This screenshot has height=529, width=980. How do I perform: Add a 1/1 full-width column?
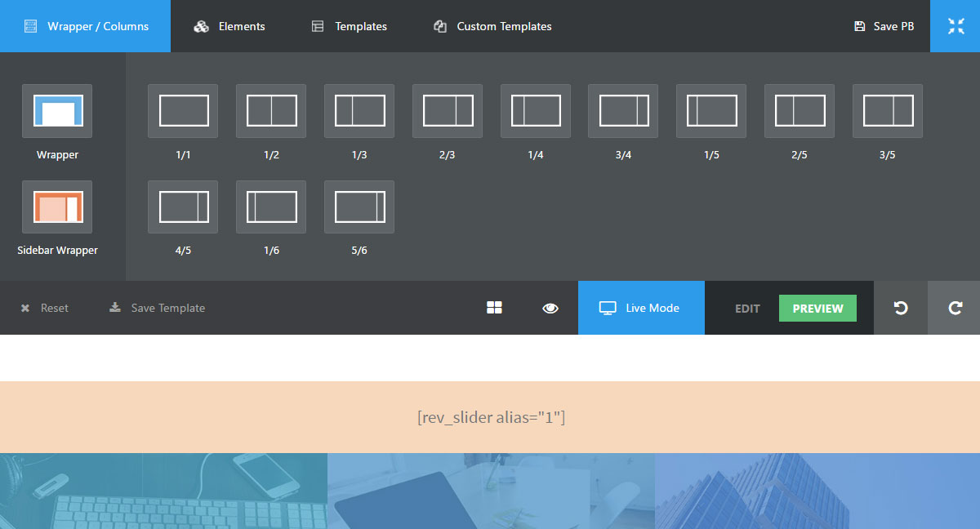183,111
